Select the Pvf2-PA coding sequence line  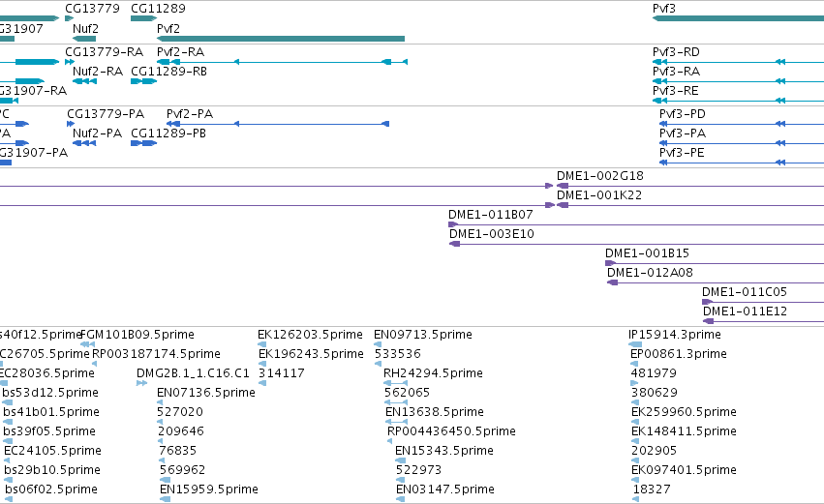point(278,124)
